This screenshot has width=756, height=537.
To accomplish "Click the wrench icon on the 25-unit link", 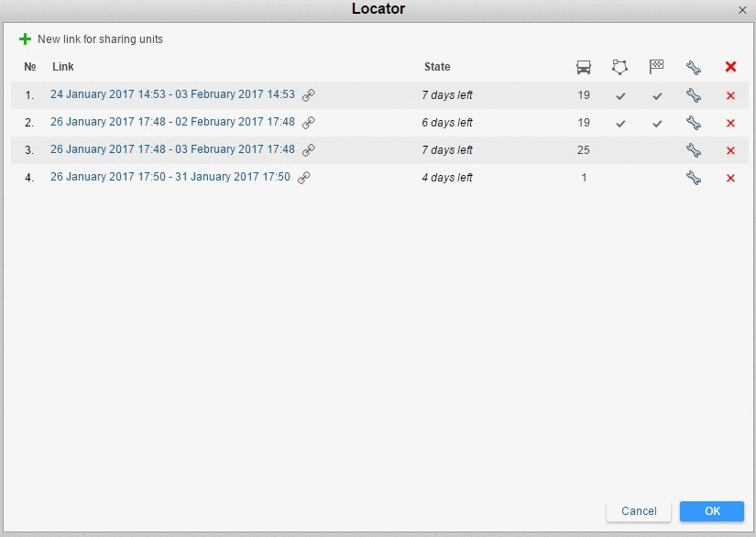I will [694, 149].
